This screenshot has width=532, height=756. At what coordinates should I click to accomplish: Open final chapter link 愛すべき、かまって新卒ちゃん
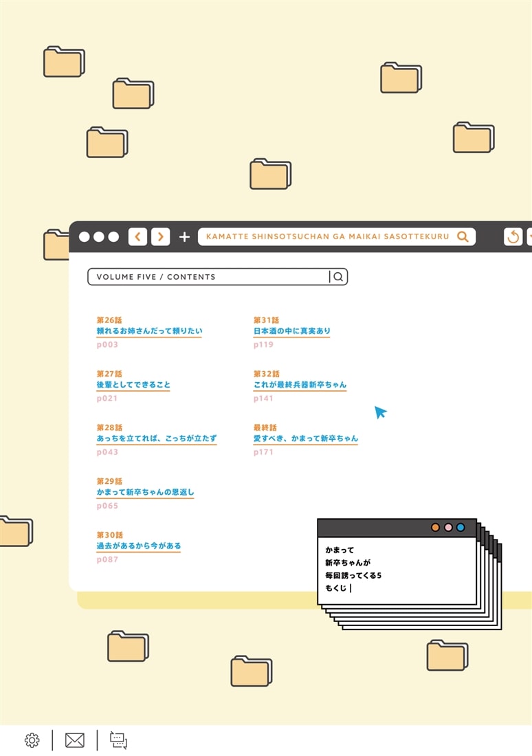[305, 438]
